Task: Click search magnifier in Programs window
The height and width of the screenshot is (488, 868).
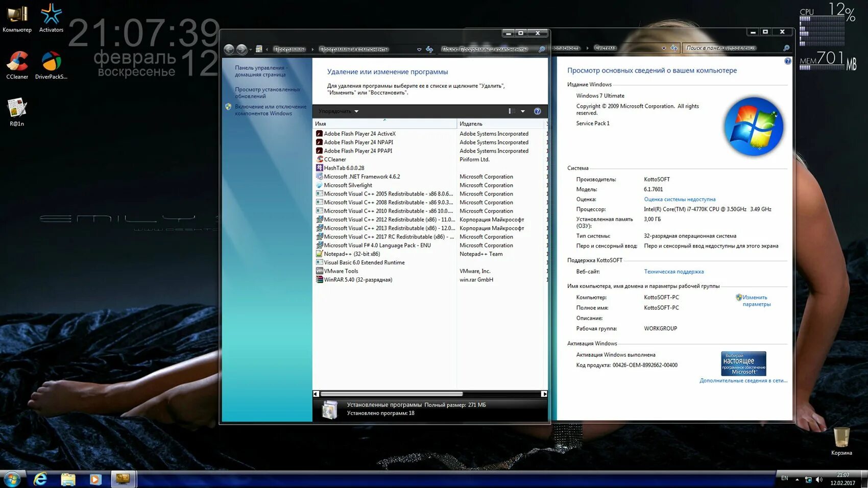Action: pos(542,49)
